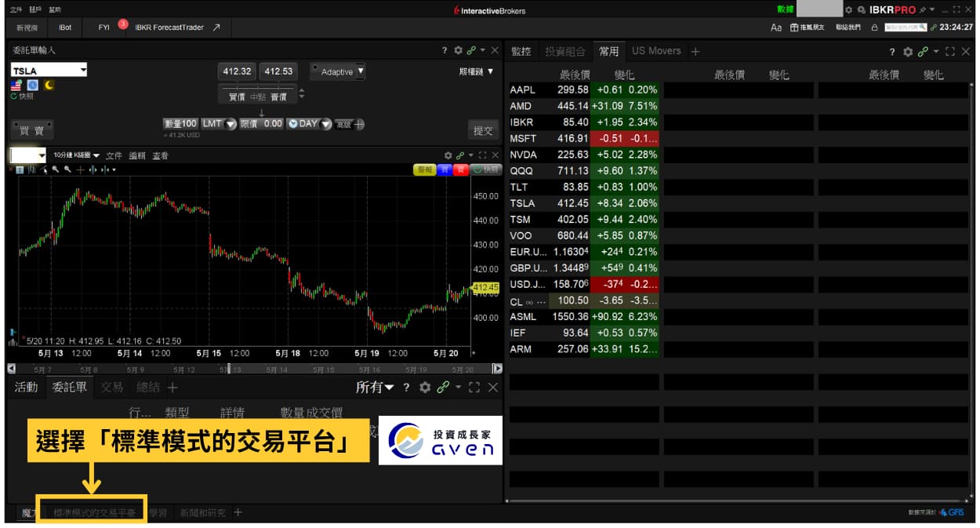
Task: Switch to the US Movers tab
Action: tap(656, 51)
